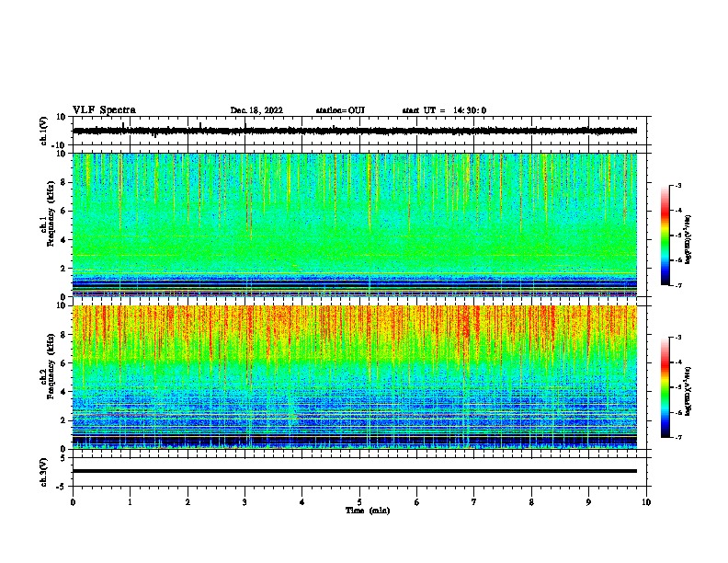This screenshot has height=563, width=728.
Task: Click time axis tick label "2"
Action: point(188,502)
